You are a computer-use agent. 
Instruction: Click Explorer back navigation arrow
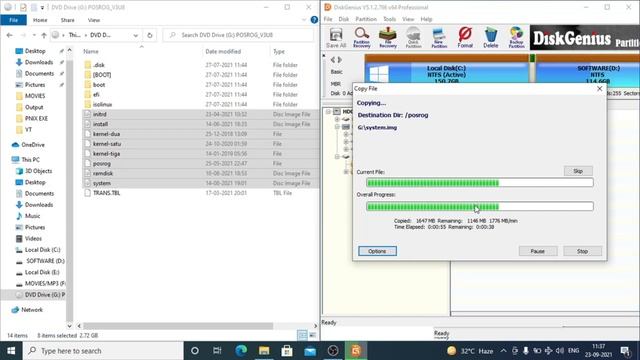pyautogui.click(x=9, y=35)
